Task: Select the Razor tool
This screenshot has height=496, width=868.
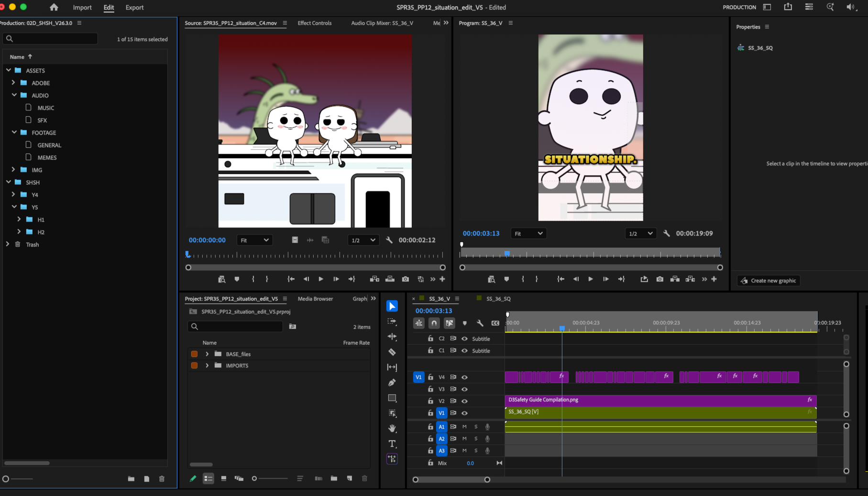Action: tap(392, 352)
